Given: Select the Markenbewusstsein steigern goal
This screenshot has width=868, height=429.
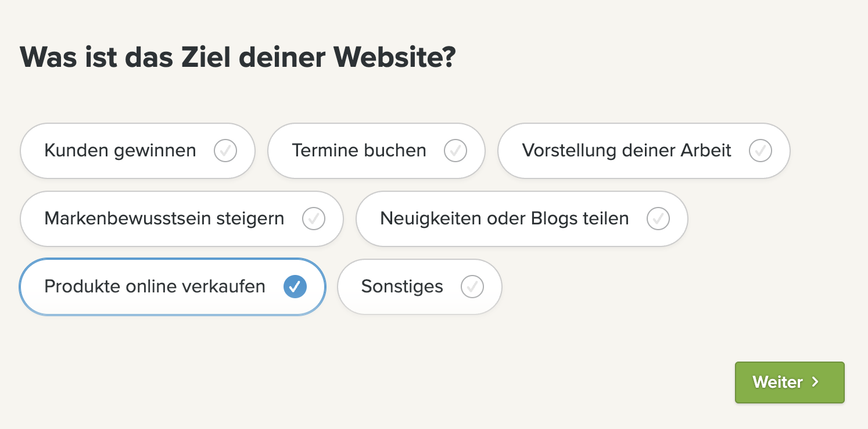Looking at the screenshot, I should tap(182, 219).
